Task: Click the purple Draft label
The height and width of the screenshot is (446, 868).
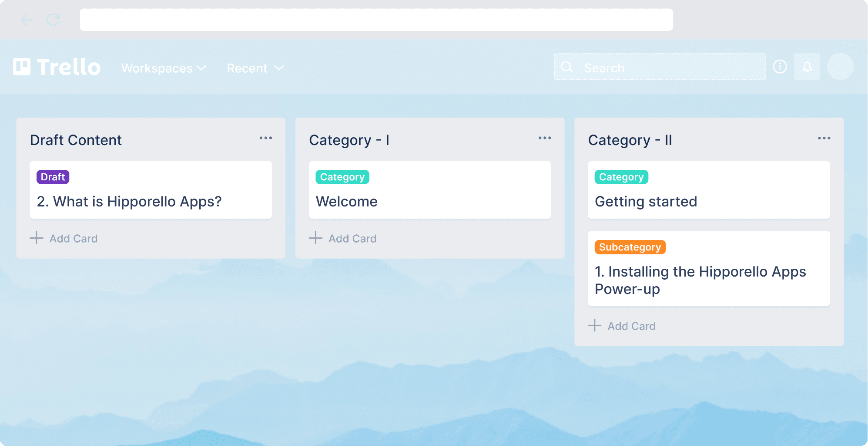Action: pos(52,177)
